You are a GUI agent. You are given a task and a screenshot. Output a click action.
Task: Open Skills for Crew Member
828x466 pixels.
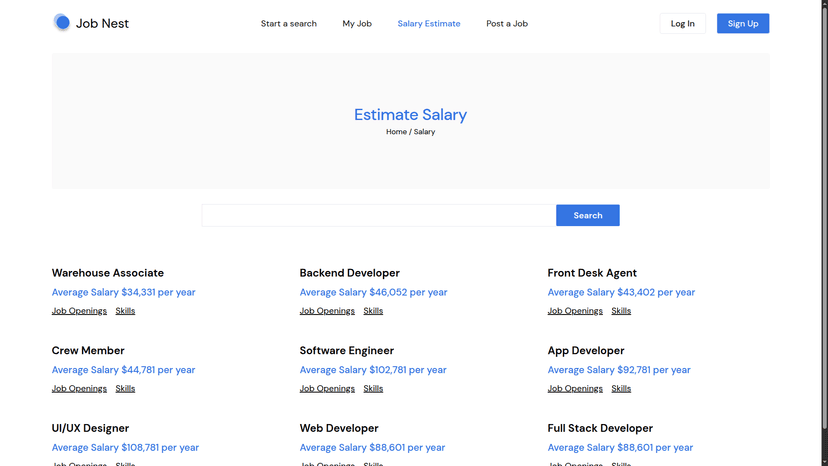125,388
